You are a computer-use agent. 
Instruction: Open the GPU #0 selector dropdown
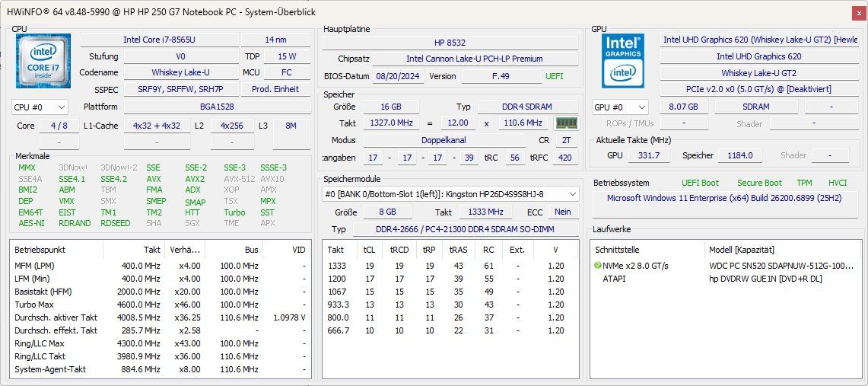620,107
